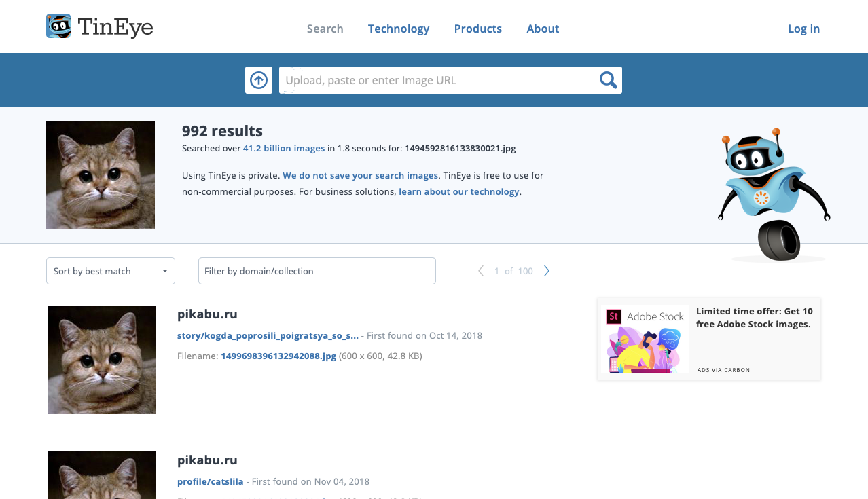868x499 pixels.
Task: Click the '(600 x 600, 42.8 KB)' size text
Action: (380, 356)
